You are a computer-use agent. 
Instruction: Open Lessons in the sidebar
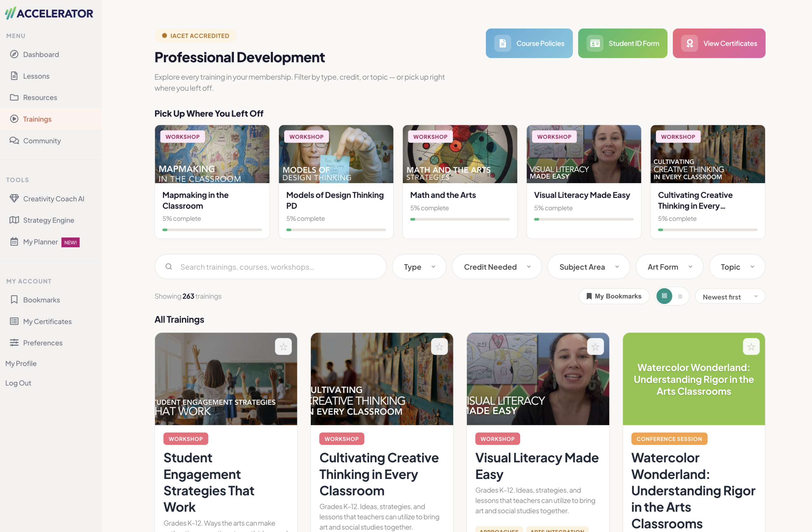click(x=50, y=76)
